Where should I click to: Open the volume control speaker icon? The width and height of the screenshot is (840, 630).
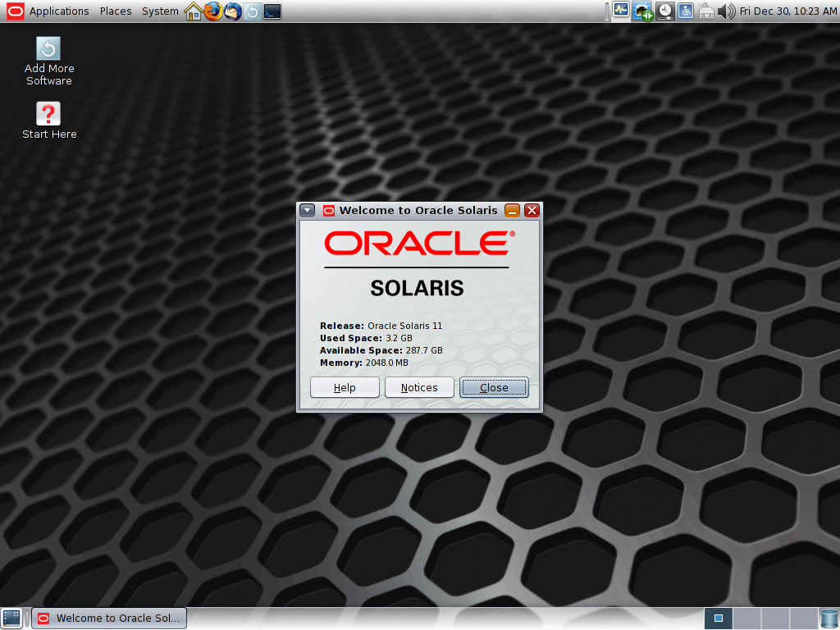coord(726,11)
